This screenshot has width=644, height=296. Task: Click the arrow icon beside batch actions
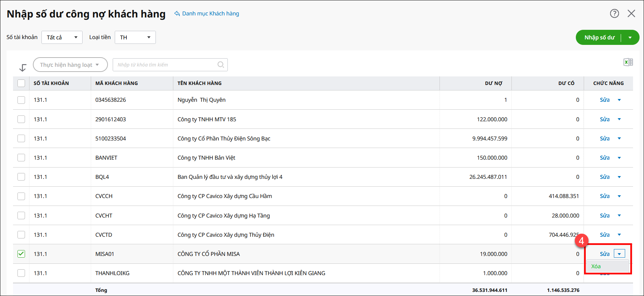click(x=23, y=67)
